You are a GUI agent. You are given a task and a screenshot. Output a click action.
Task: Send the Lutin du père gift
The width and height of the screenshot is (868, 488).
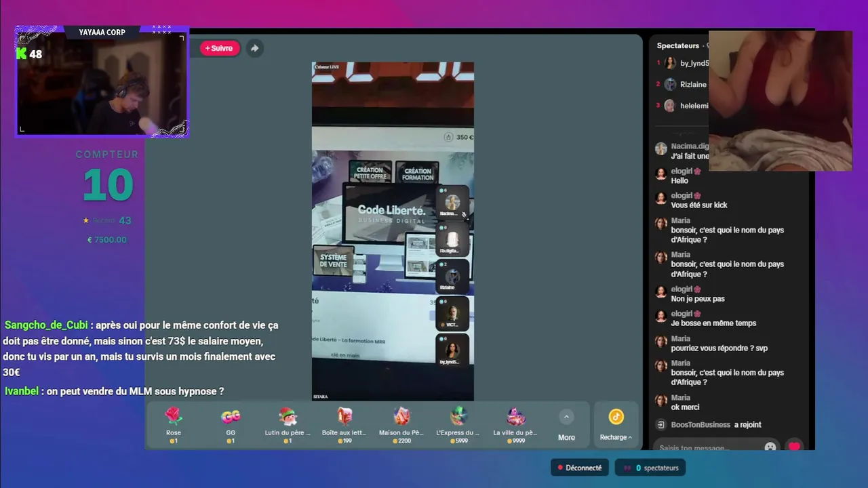click(x=288, y=425)
